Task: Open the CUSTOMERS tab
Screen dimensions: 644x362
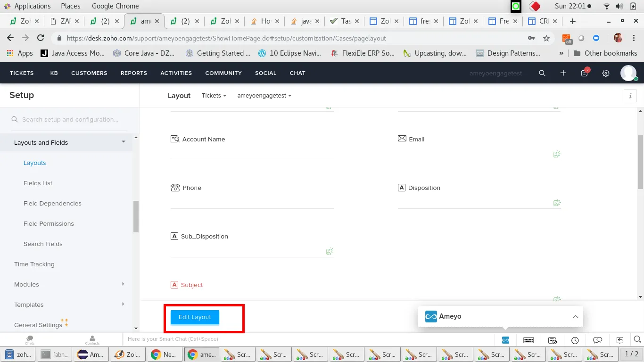Action: (x=89, y=73)
